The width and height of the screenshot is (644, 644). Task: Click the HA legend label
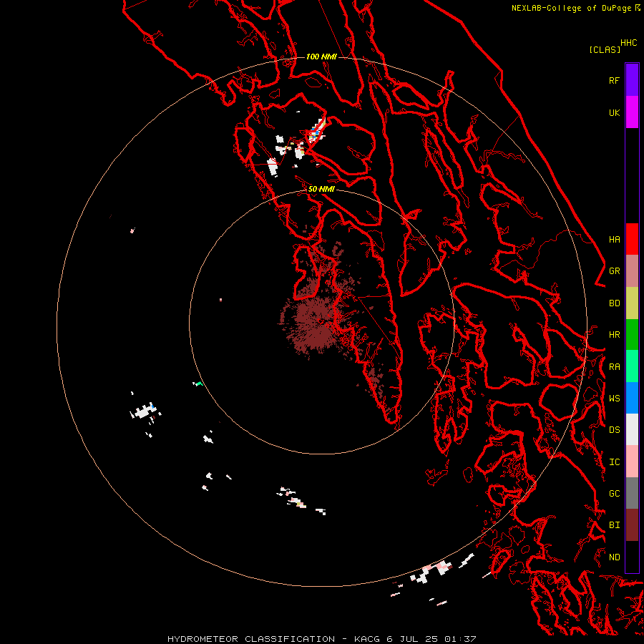point(614,240)
